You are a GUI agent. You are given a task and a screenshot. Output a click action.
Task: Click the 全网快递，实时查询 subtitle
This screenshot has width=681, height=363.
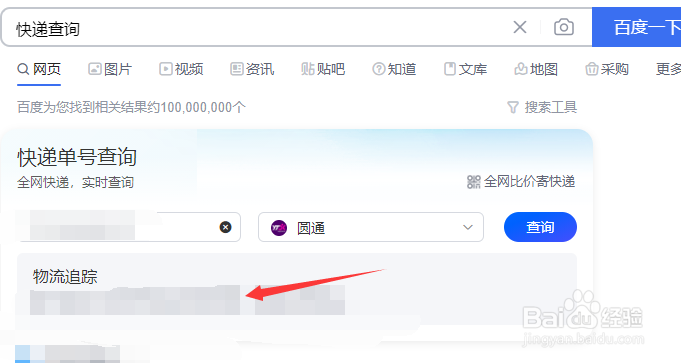point(76,182)
